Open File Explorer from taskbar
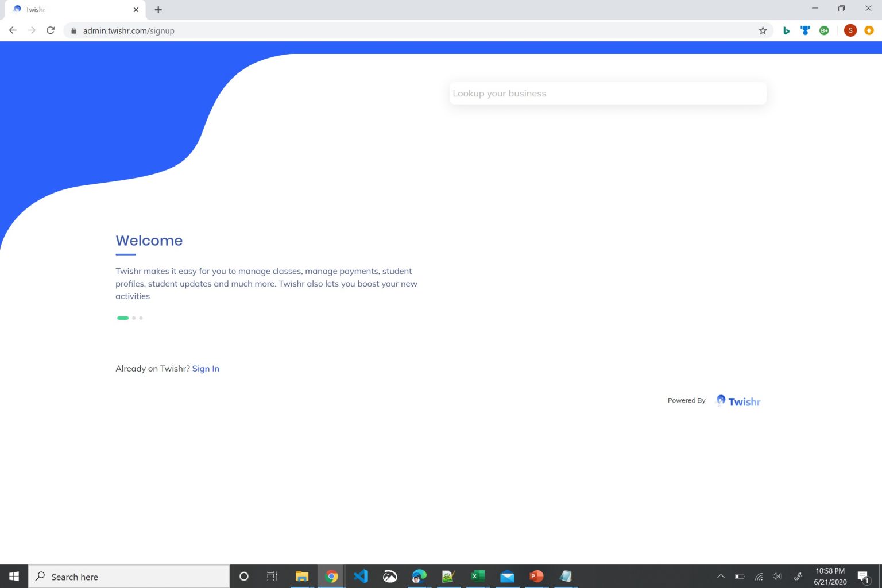The image size is (882, 588). tap(302, 577)
